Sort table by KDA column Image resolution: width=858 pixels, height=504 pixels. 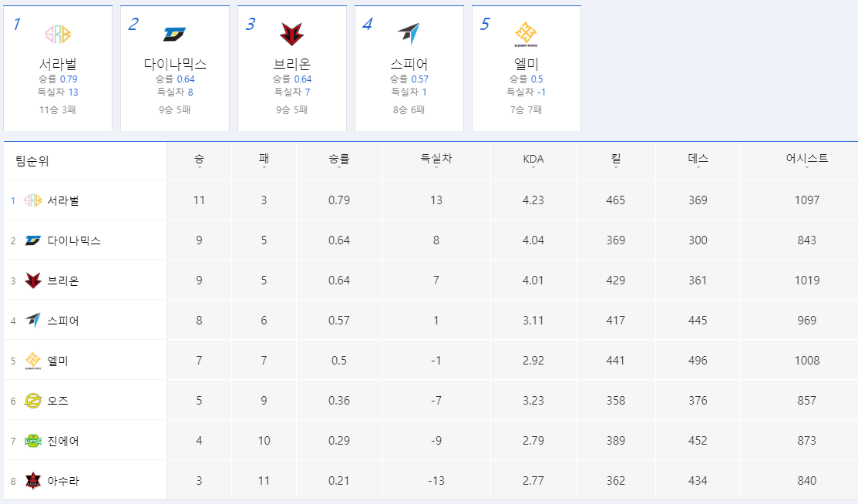coord(533,160)
